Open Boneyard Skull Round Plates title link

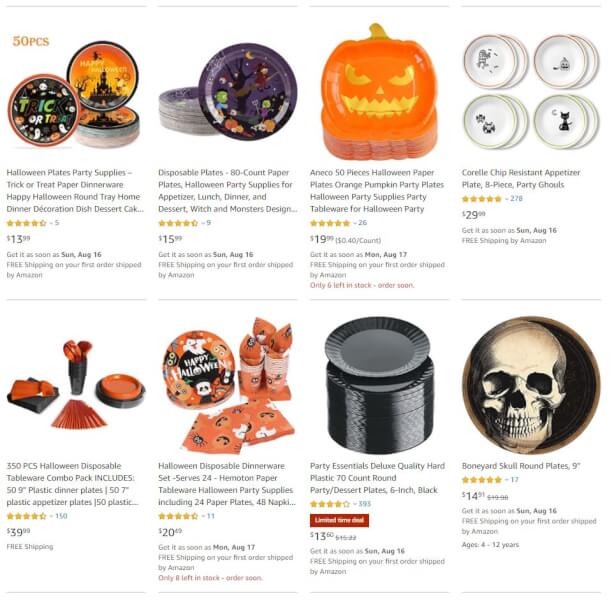[521, 466]
